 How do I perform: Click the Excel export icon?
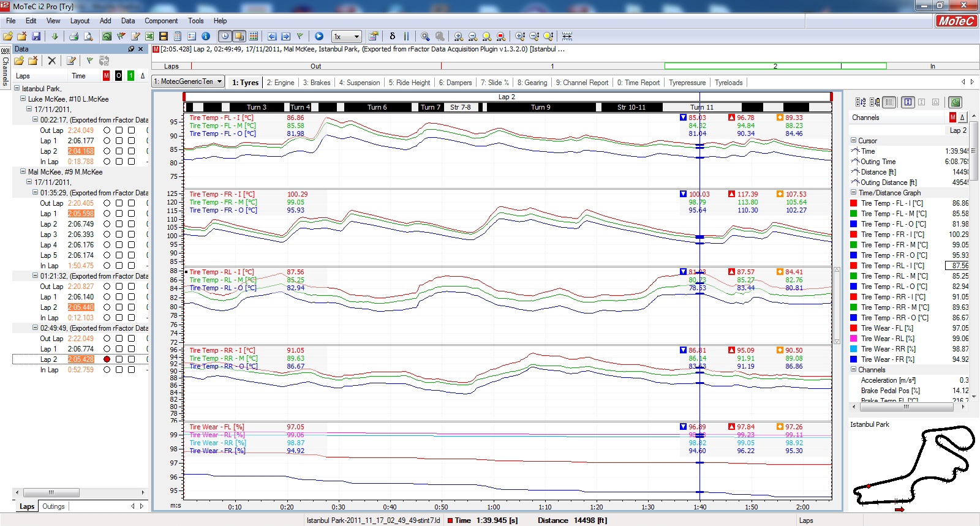[x=149, y=36]
